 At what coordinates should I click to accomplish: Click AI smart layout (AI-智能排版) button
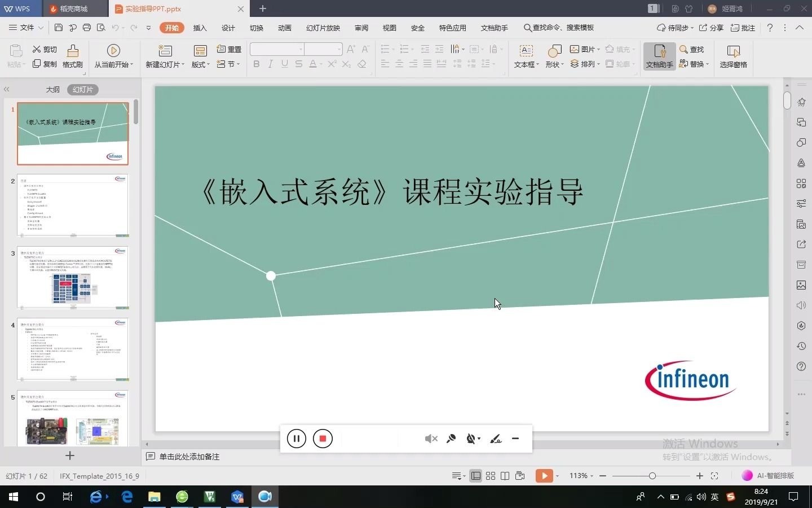767,476
